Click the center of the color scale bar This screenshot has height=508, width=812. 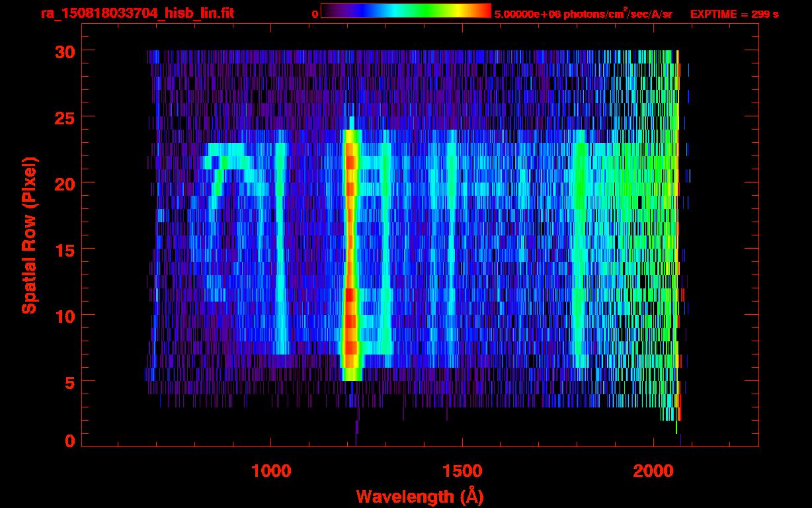coord(406,11)
